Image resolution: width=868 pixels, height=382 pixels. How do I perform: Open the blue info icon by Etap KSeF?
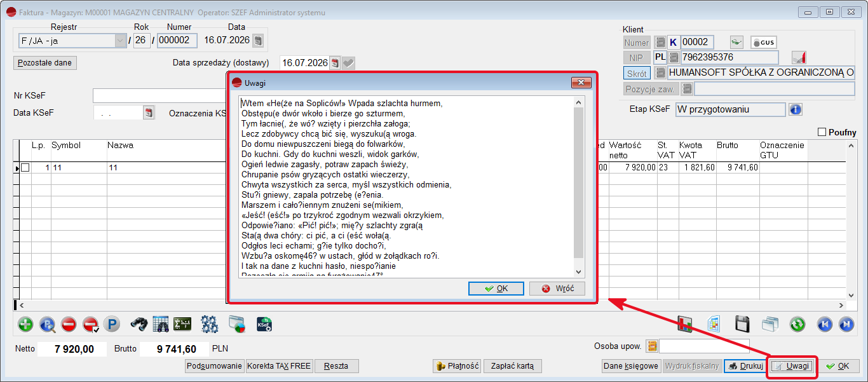pos(796,109)
